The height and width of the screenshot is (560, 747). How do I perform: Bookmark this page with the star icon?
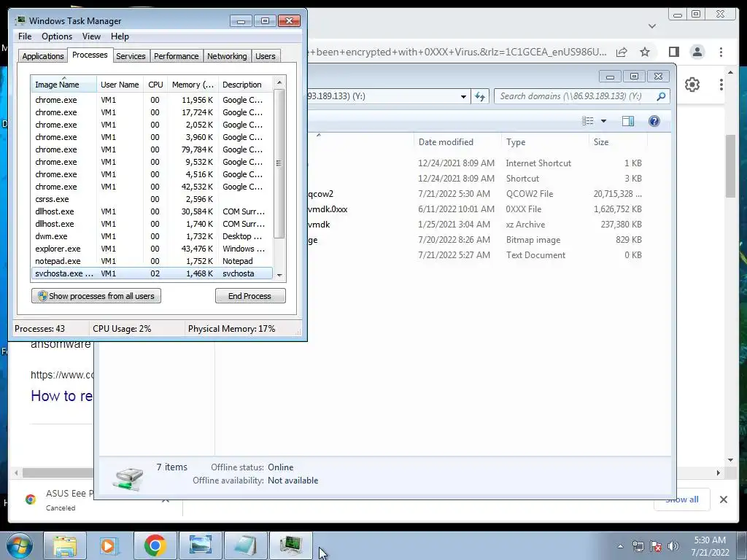coord(645,52)
